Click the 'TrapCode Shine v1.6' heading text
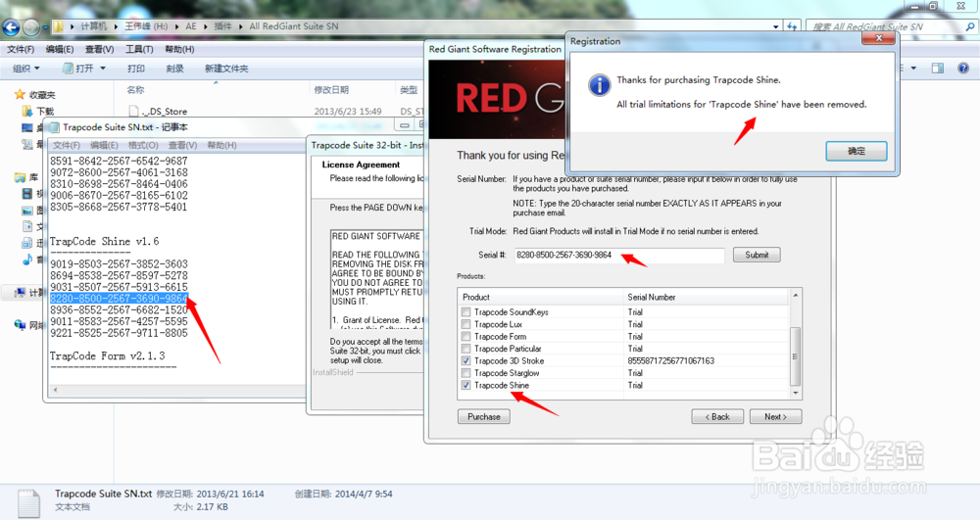The height and width of the screenshot is (520, 980). click(105, 241)
